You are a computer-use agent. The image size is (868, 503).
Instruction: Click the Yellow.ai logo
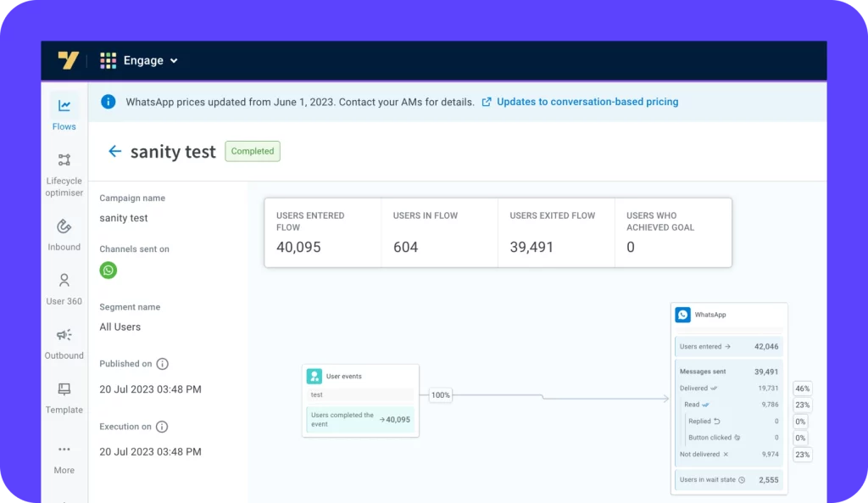pyautogui.click(x=69, y=60)
